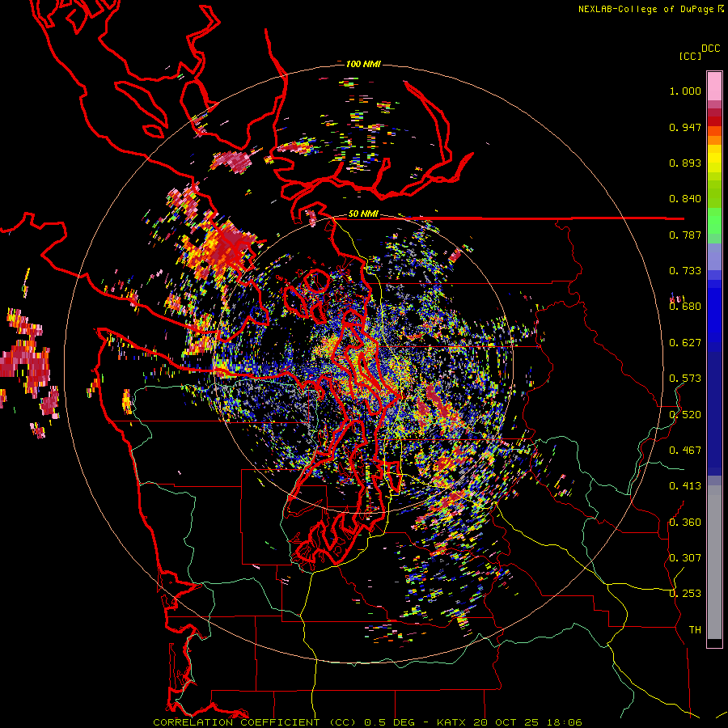The width and height of the screenshot is (728, 728).
Task: Click the 100 NMI range ring label
Action: (363, 64)
